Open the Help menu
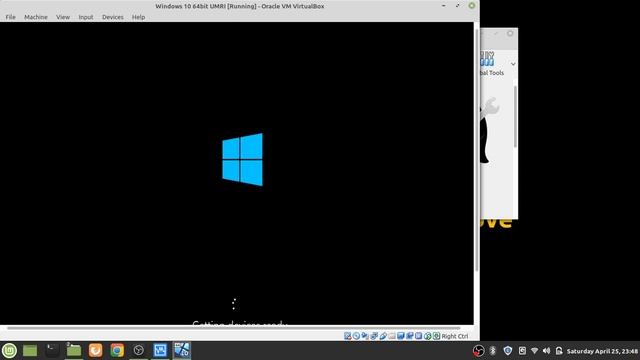 (138, 17)
